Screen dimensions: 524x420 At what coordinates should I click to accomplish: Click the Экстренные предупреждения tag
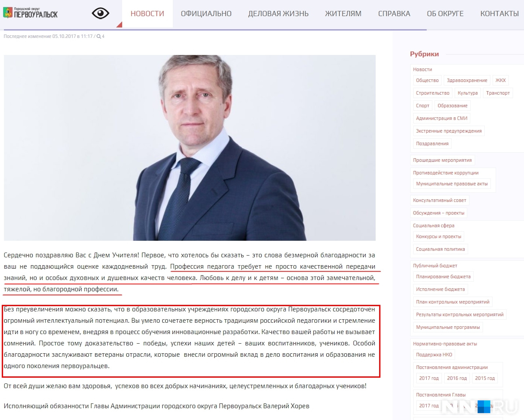click(449, 131)
